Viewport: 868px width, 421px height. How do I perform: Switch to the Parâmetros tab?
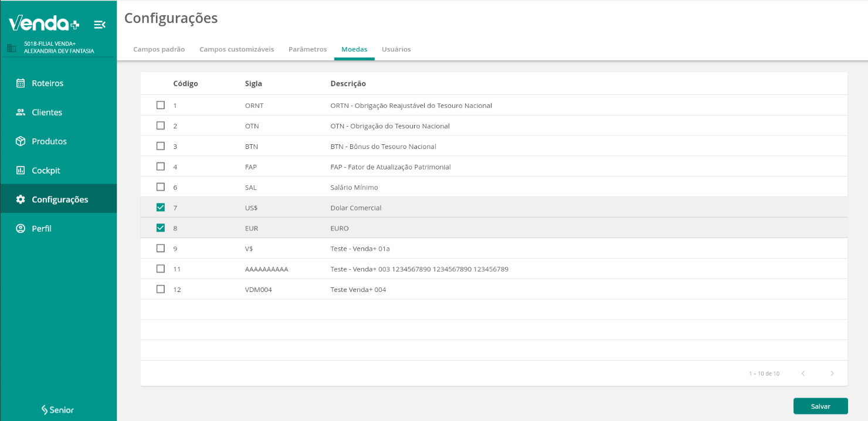pyautogui.click(x=307, y=49)
